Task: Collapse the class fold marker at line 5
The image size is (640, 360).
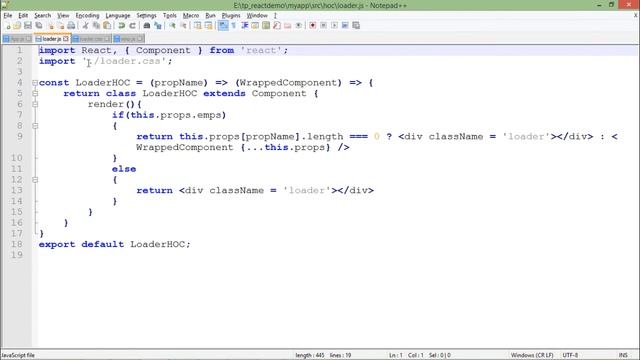Action: pos(35,93)
